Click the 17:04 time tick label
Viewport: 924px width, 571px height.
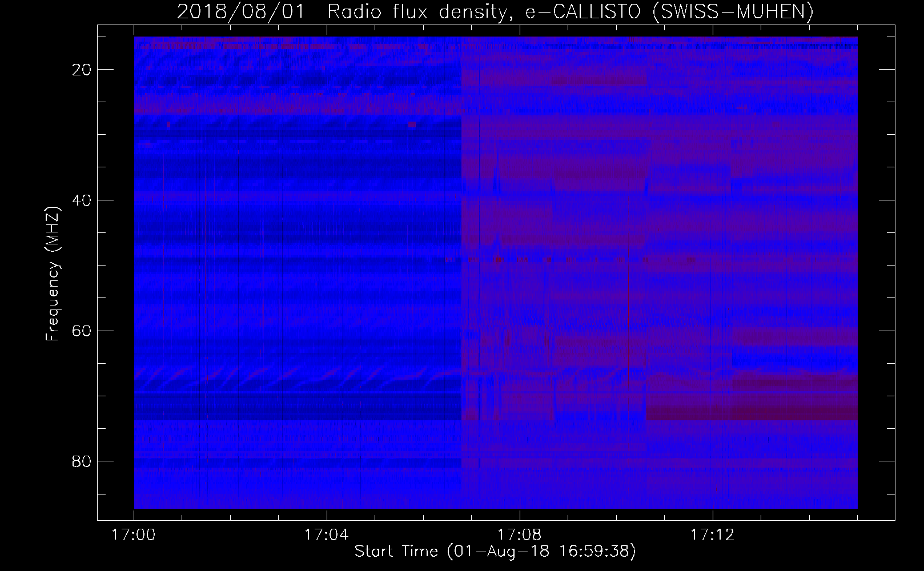327,535
